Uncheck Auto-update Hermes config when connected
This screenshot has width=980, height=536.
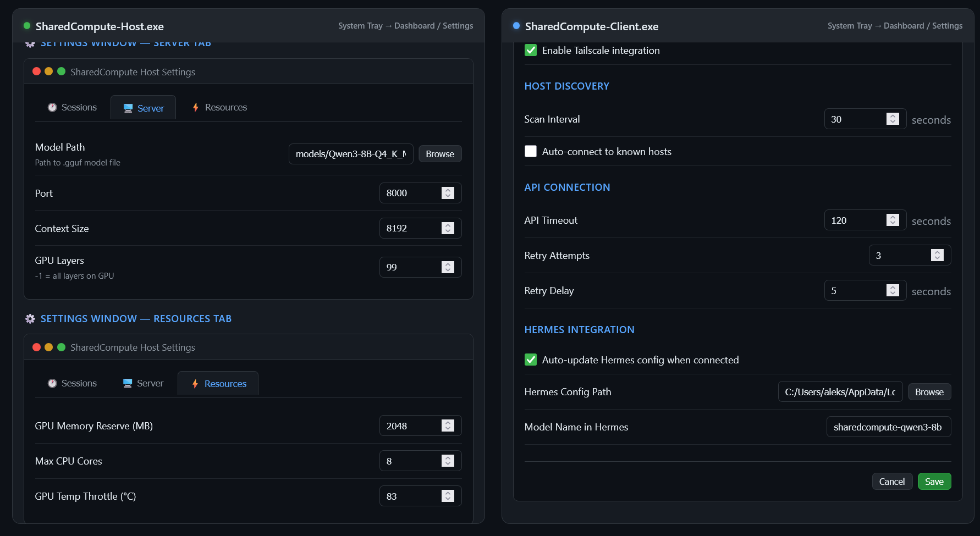531,360
